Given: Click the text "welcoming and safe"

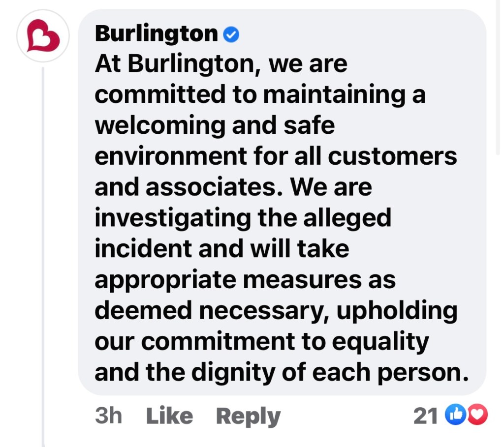Looking at the screenshot, I should point(214,126).
